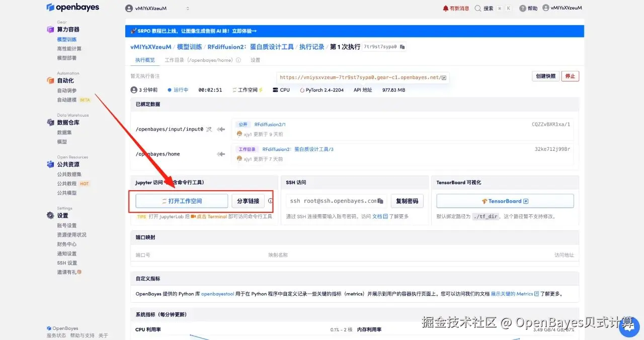The width and height of the screenshot is (644, 340).
Task: Switch to the 设置 tab
Action: tap(255, 59)
